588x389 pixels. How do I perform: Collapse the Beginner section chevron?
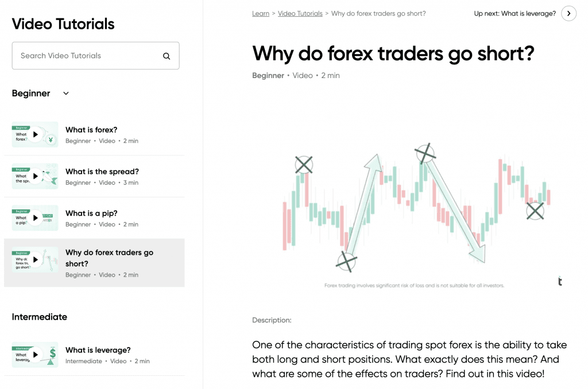65,93
